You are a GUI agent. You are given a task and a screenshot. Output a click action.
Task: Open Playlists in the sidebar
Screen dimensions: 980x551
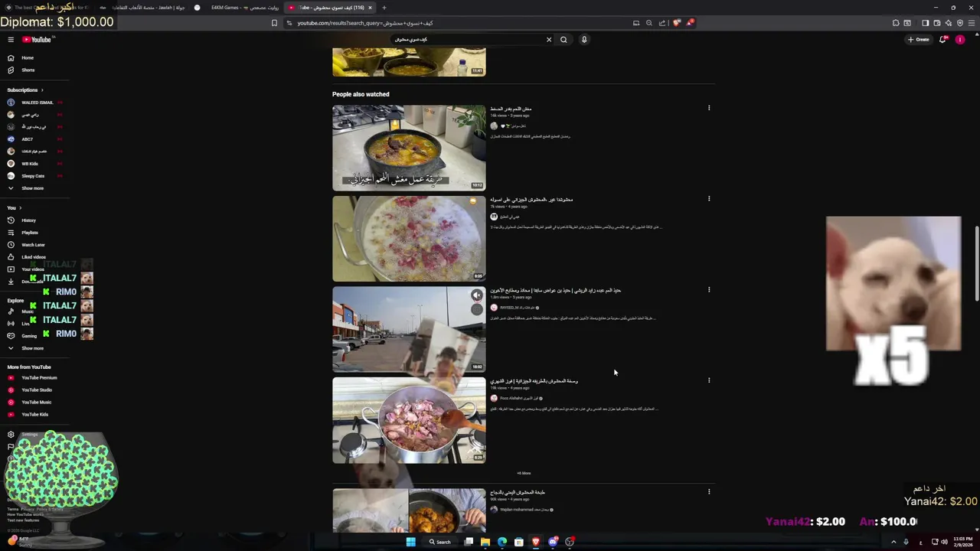point(29,233)
